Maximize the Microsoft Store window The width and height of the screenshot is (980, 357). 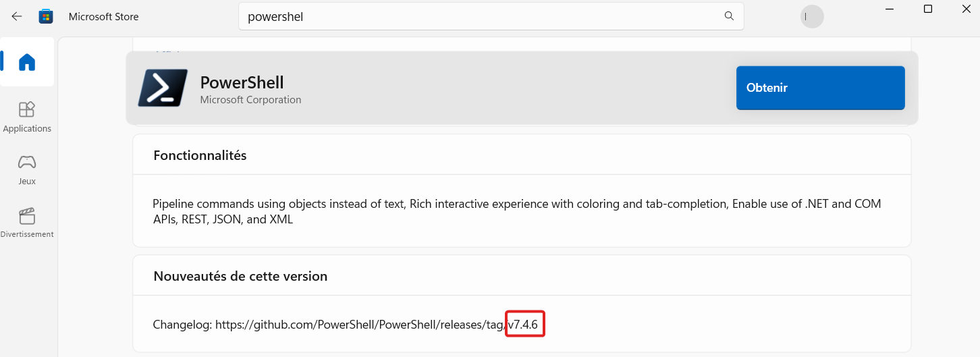point(928,9)
